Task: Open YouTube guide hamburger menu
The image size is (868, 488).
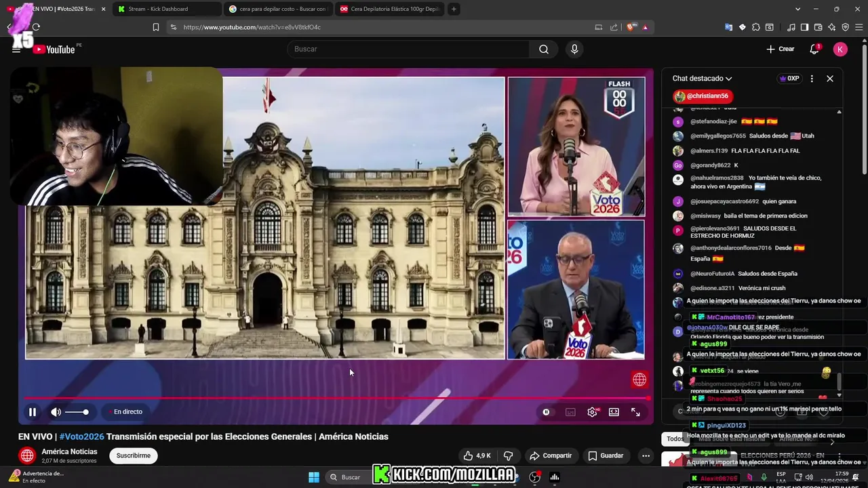Action: point(16,49)
